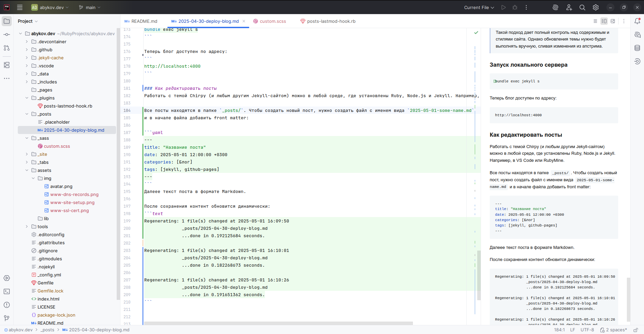
Task: Open AI Chat tool window
Action: 637,35
